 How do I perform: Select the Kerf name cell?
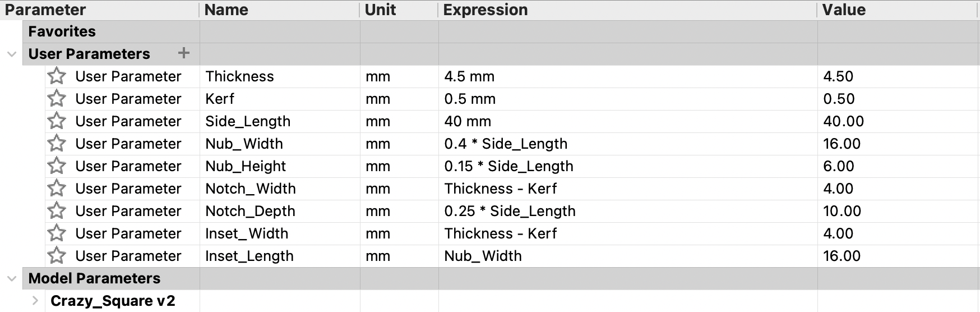[280, 99]
